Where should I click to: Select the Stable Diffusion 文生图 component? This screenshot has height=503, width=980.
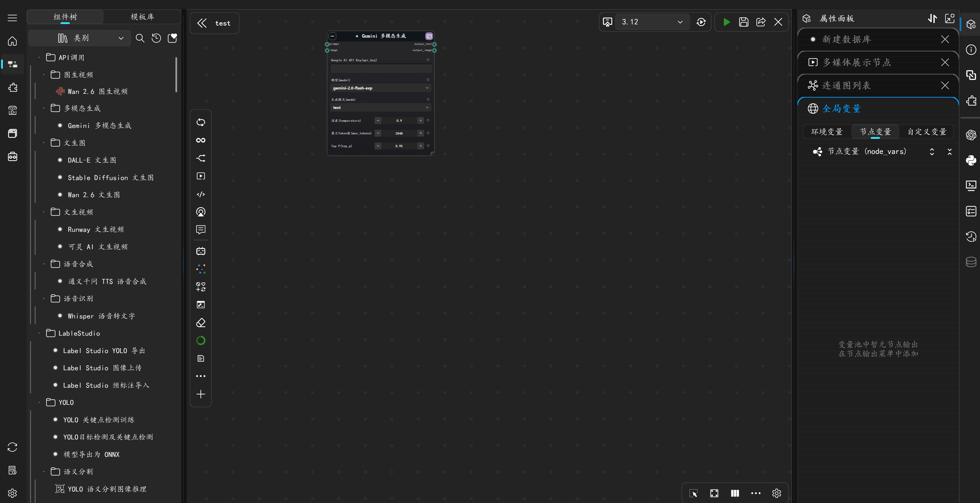[x=111, y=178]
